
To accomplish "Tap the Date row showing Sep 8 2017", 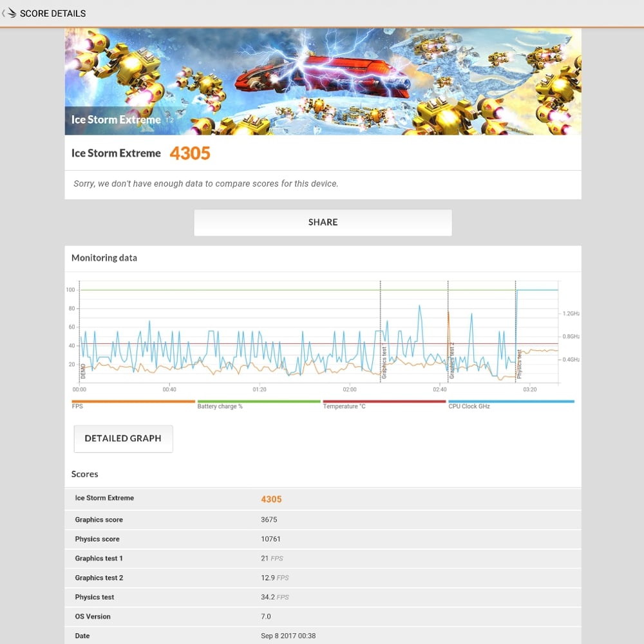I will click(323, 636).
